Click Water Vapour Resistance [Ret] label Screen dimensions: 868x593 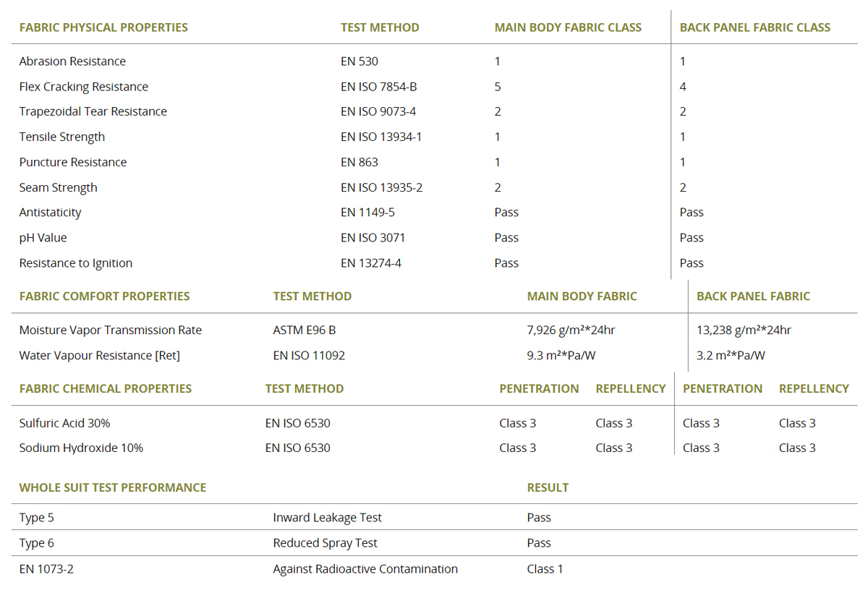100,356
